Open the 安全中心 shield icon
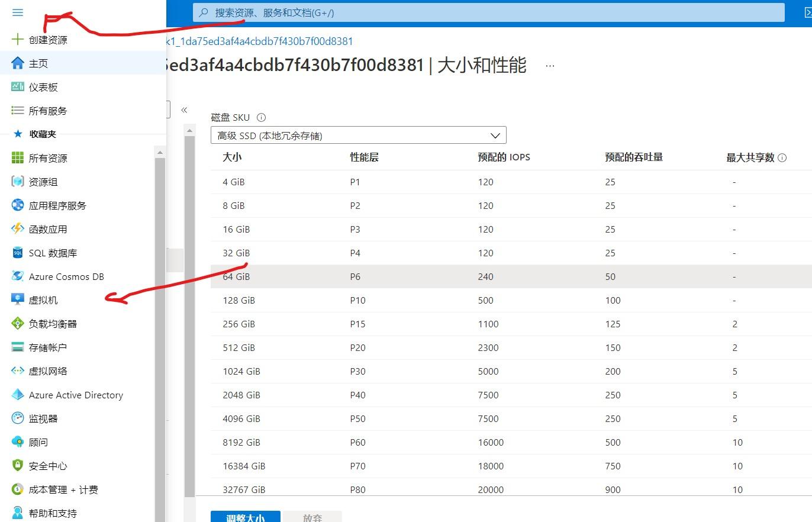The height and width of the screenshot is (522, 812). pyautogui.click(x=18, y=466)
